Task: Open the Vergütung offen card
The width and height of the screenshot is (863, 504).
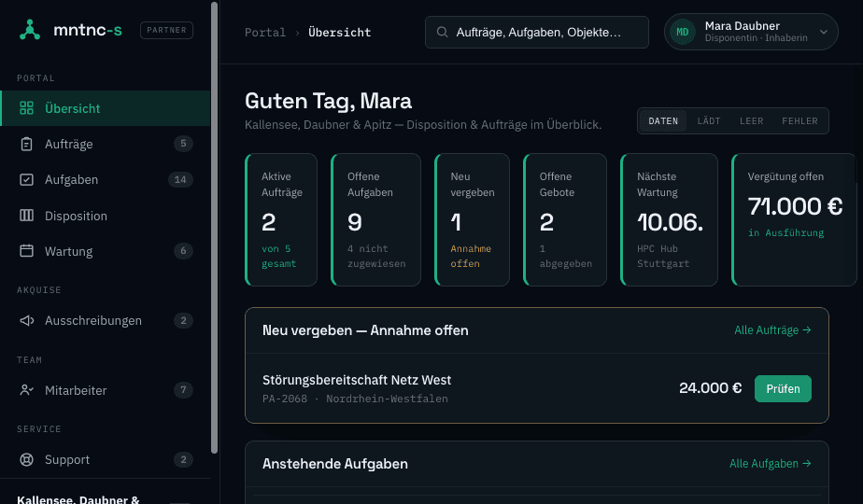Action: (794, 219)
